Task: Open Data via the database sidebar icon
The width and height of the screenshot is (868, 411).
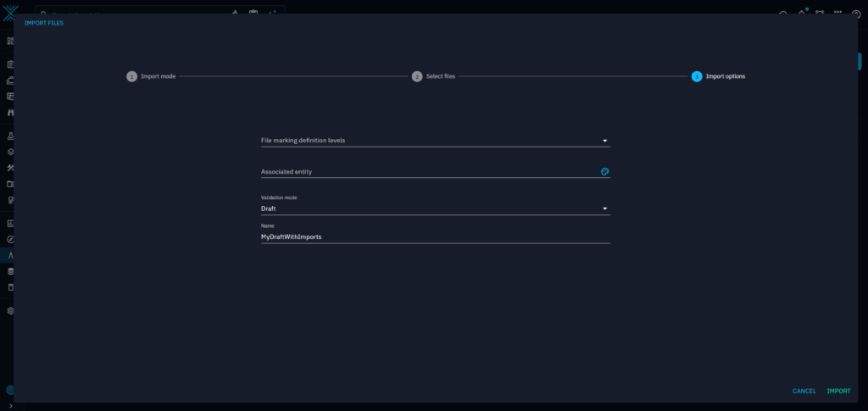Action: [x=10, y=271]
